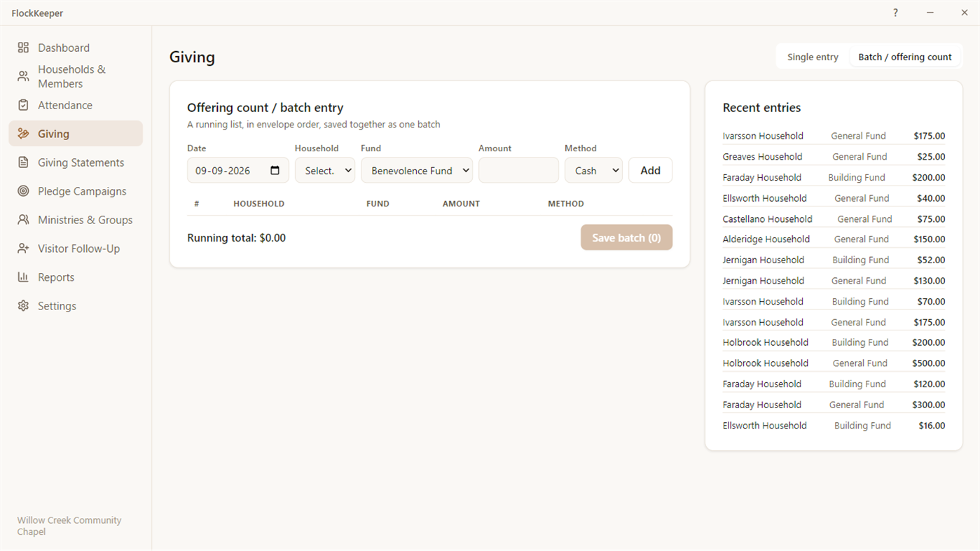This screenshot has width=980, height=551.
Task: Open Attendance in the sidebar
Action: [x=76, y=105]
